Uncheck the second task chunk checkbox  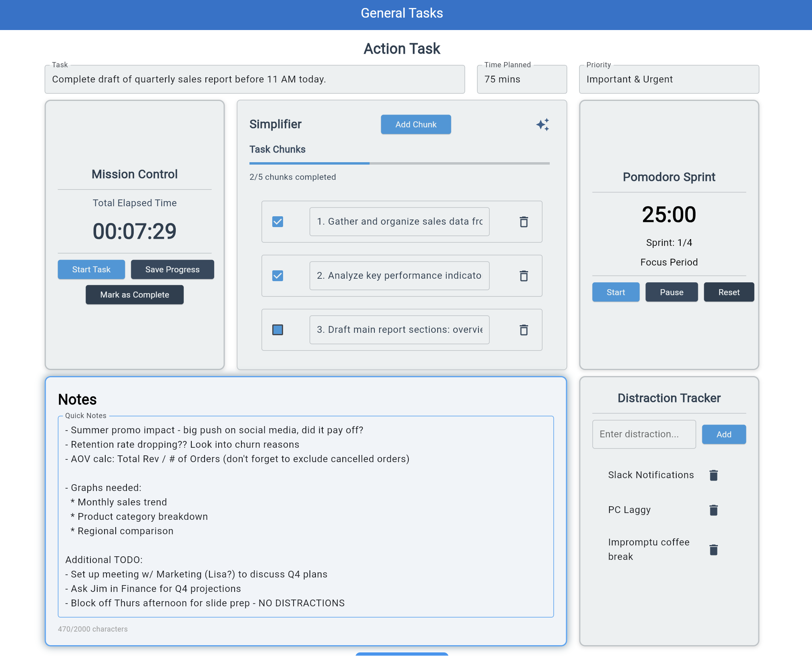pos(277,276)
